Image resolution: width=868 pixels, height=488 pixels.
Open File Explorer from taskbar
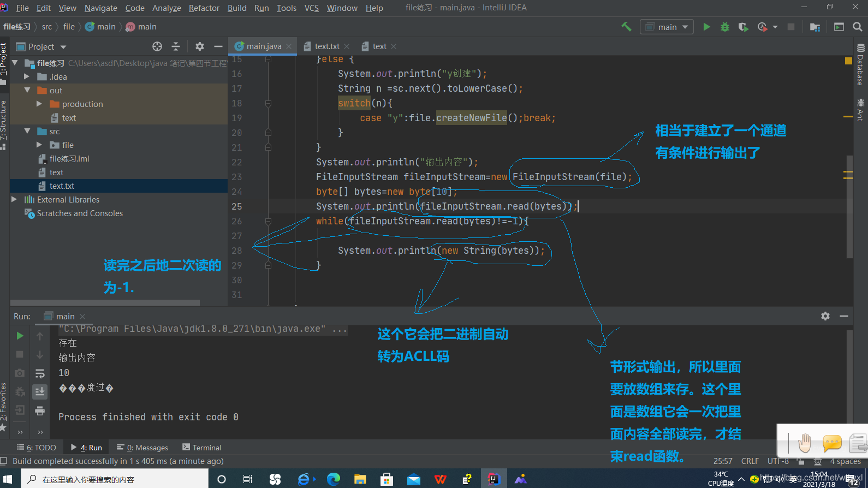tap(360, 479)
